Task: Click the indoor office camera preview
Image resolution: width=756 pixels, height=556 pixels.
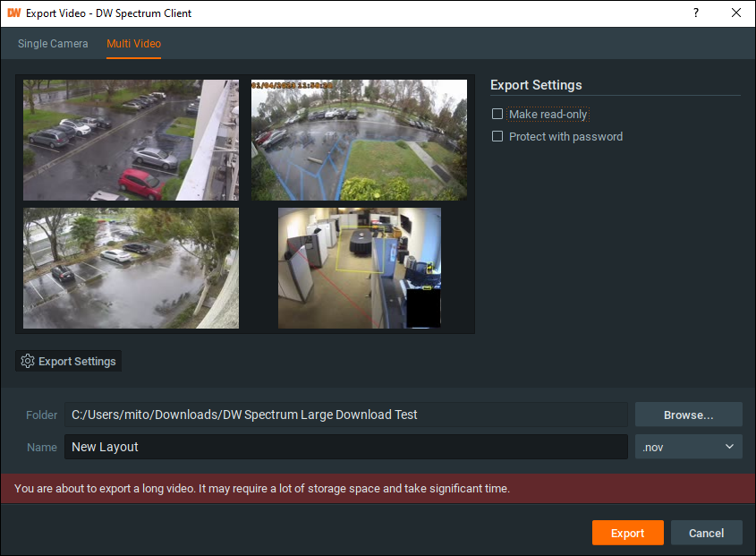Action: 359,269
